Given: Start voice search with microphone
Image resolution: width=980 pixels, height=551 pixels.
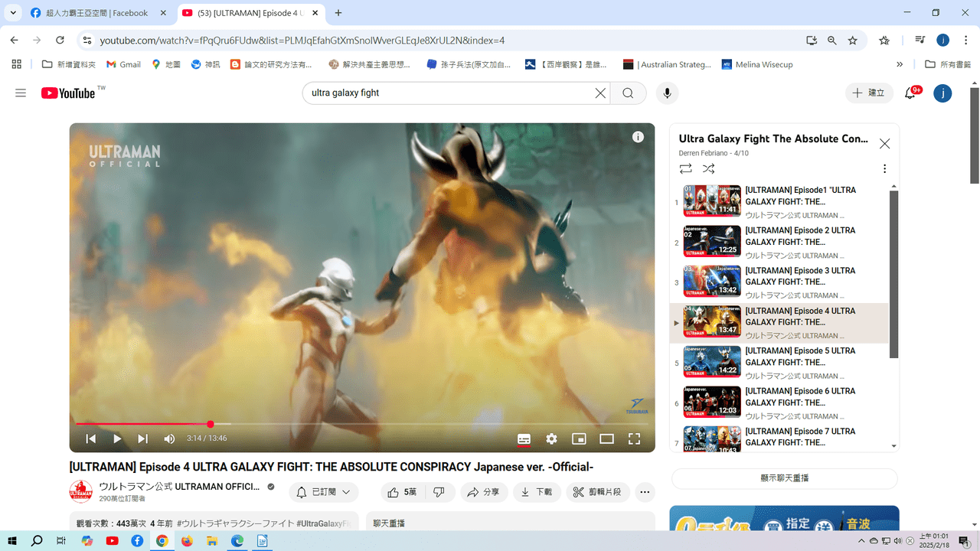Looking at the screenshot, I should coord(668,93).
